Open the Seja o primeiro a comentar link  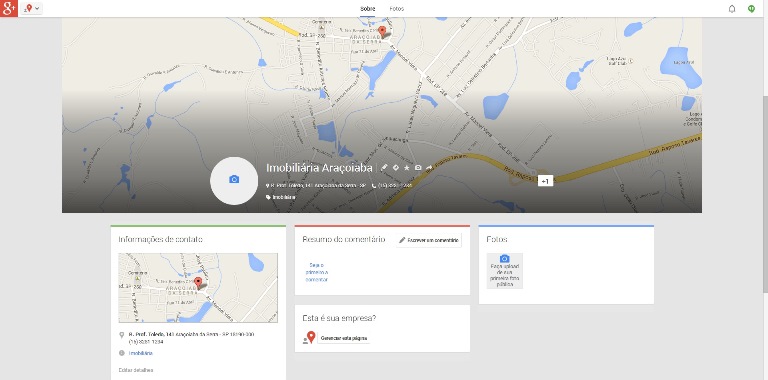tap(317, 272)
